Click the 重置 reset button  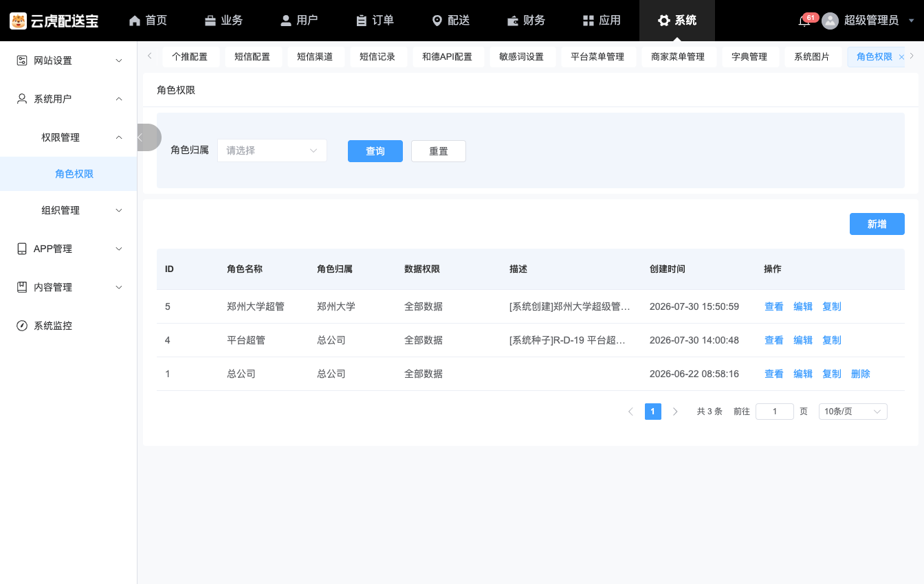pos(439,151)
